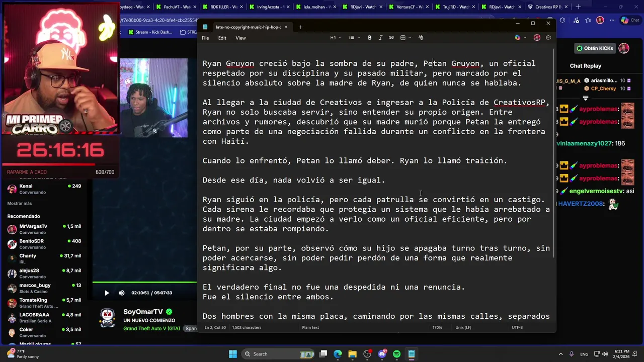Switch to the Creativos RP browser tab
Viewport: 644px width, 362px height.
point(548,7)
